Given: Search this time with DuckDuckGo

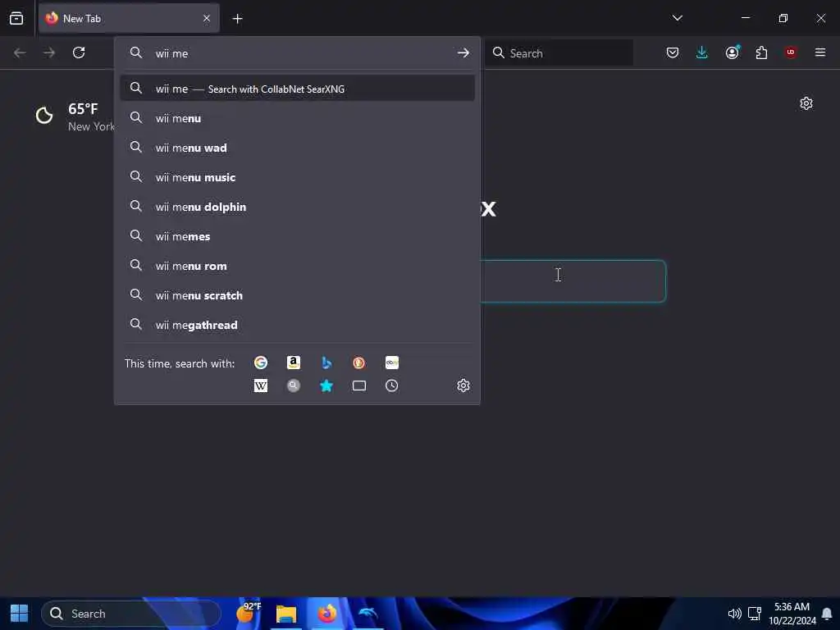Looking at the screenshot, I should click(x=359, y=363).
